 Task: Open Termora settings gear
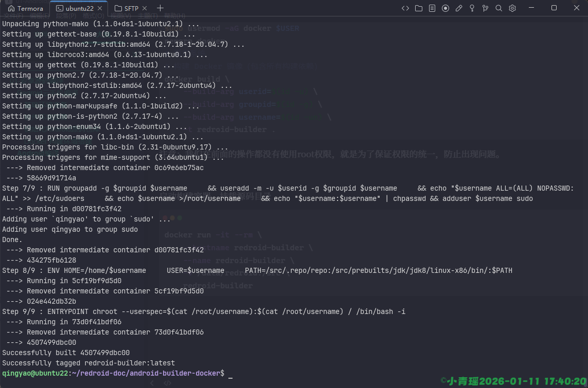(x=511, y=8)
